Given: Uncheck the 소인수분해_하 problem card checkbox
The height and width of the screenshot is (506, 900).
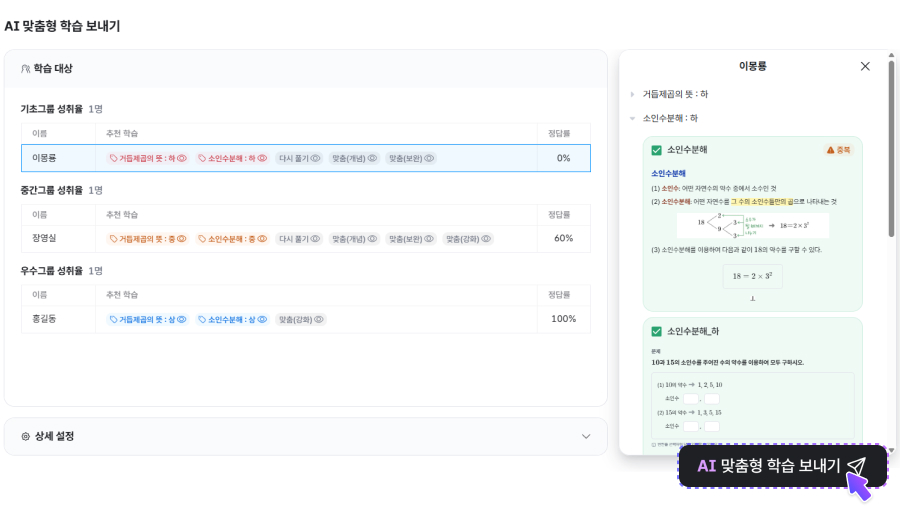Looking at the screenshot, I should [x=656, y=331].
